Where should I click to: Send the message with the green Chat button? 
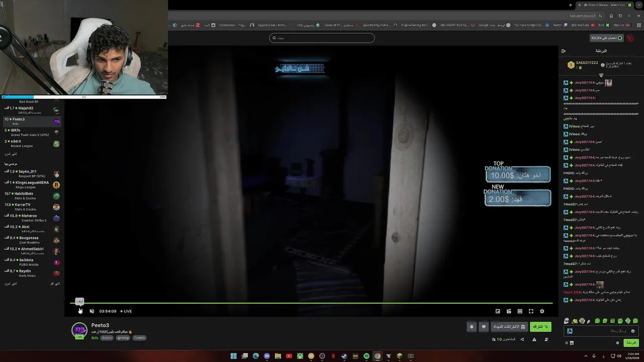(x=631, y=343)
